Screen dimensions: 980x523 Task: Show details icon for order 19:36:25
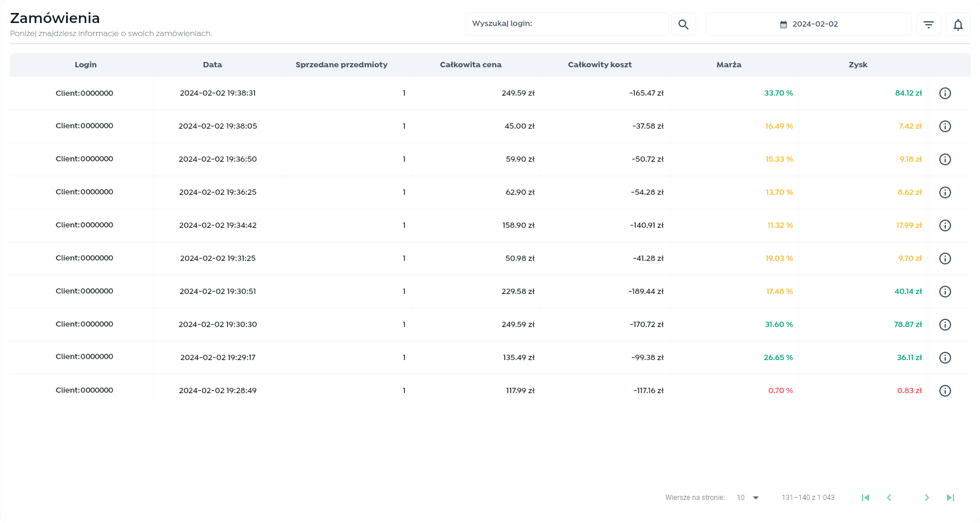point(945,192)
